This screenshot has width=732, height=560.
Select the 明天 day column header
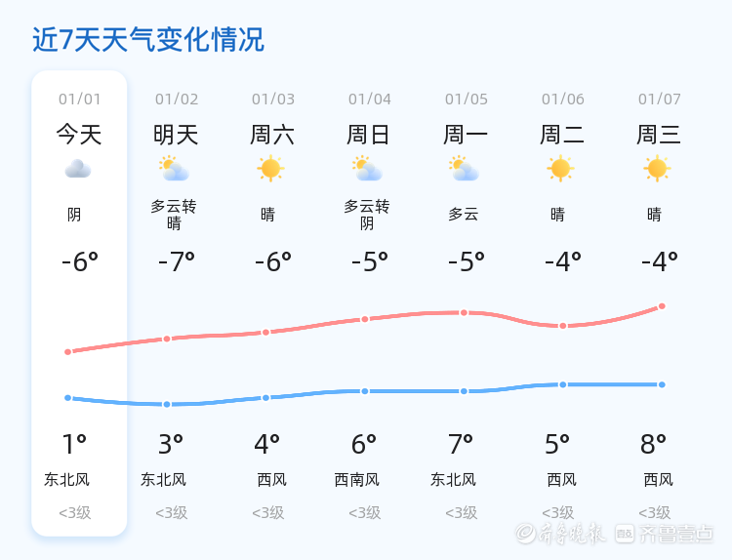click(x=176, y=135)
